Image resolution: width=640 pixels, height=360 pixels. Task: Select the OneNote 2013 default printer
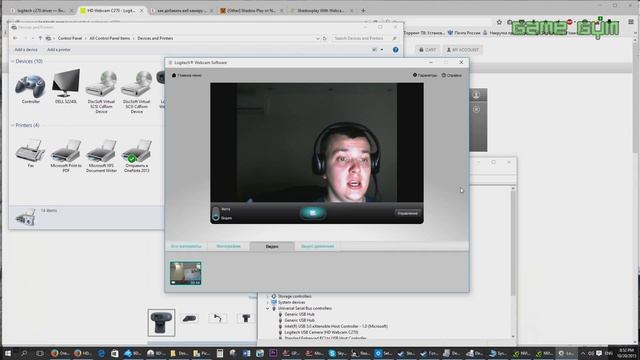(x=137, y=156)
